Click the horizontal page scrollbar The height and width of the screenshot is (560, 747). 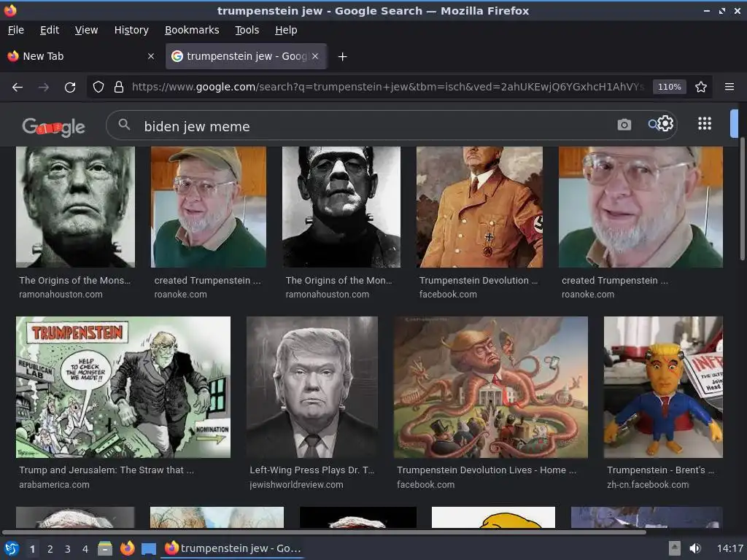324,532
